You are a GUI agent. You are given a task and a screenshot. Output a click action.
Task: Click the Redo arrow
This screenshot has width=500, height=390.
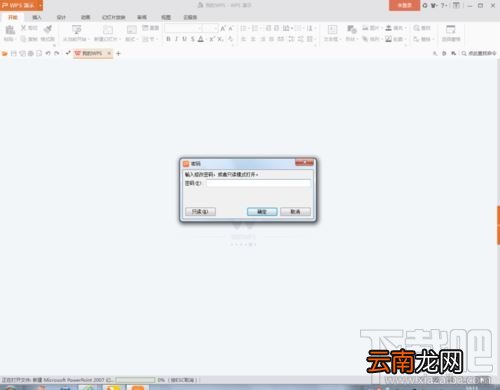pyautogui.click(x=57, y=53)
